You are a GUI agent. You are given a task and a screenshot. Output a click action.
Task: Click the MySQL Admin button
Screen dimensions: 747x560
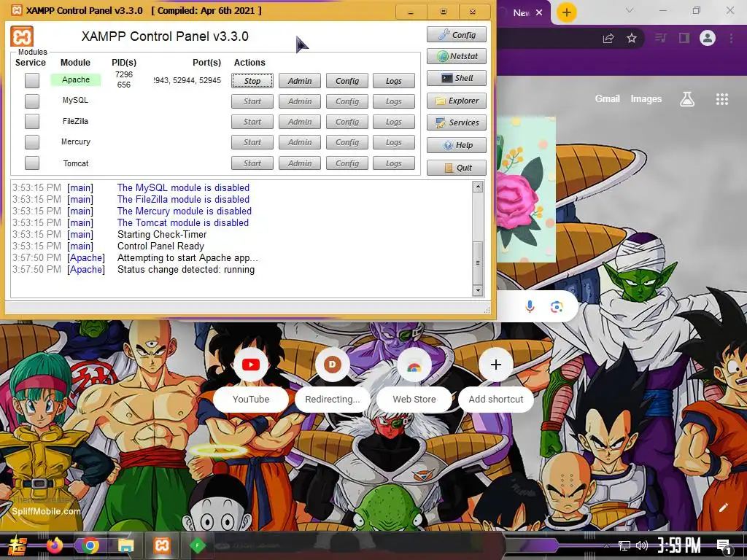[x=300, y=101]
